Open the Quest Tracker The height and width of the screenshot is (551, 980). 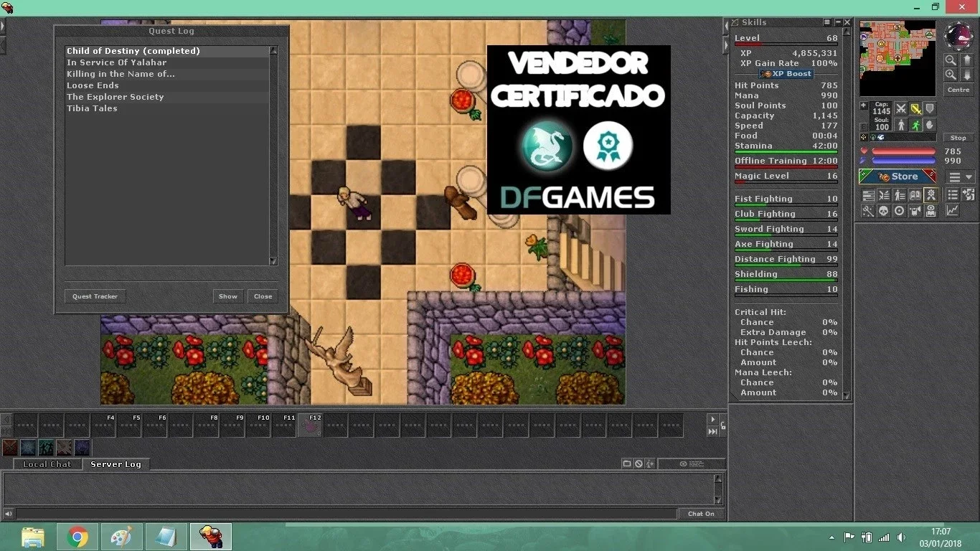95,296
